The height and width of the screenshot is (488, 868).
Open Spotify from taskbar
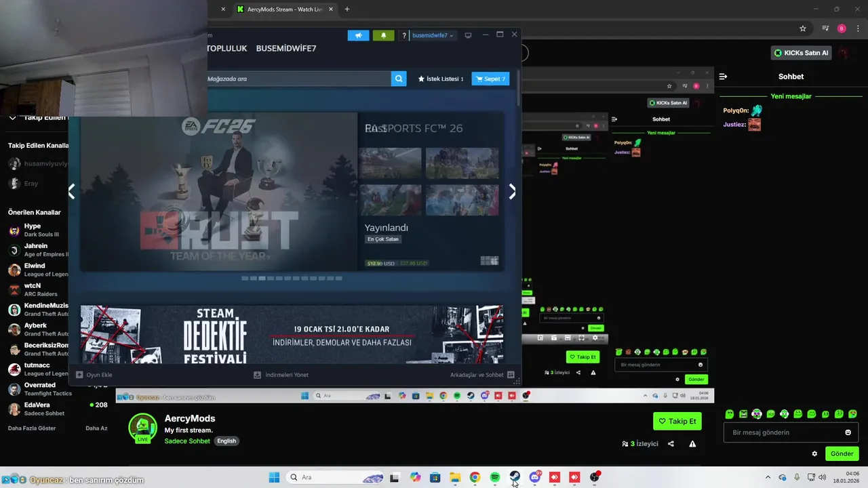pyautogui.click(x=494, y=477)
